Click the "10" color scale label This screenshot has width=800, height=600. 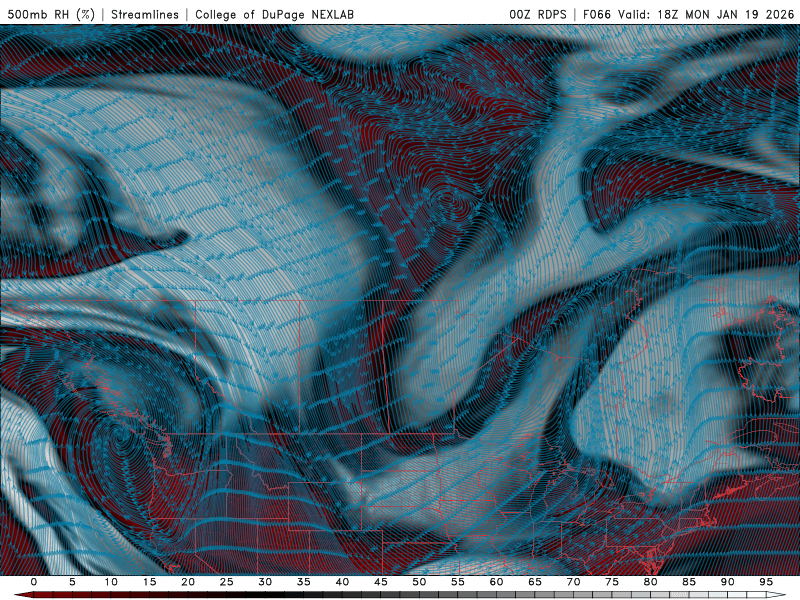coord(111,582)
